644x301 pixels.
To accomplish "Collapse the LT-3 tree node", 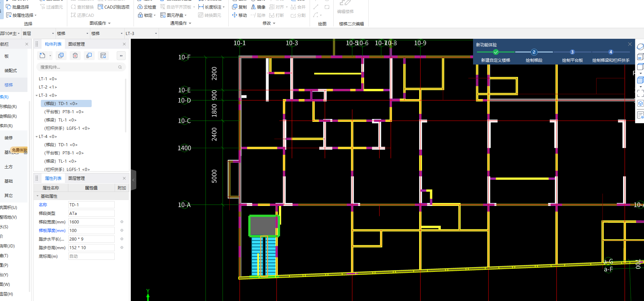I will click(37, 95).
